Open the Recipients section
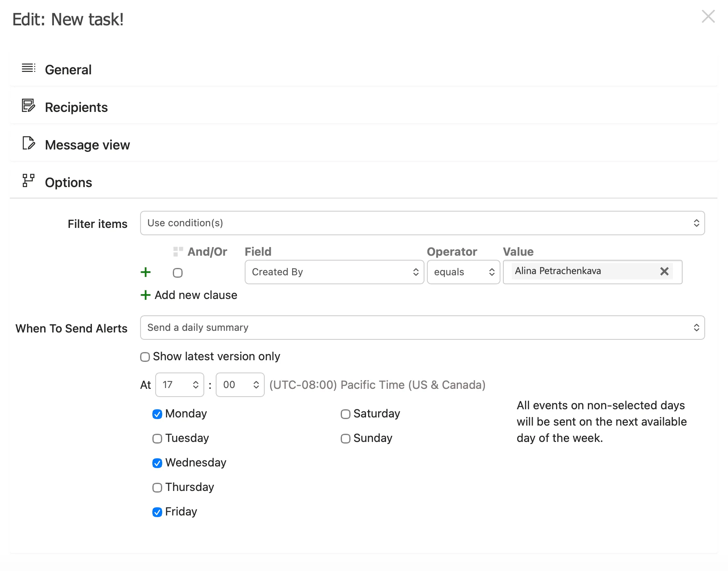Screen dimensions: 728x571 tap(364, 107)
